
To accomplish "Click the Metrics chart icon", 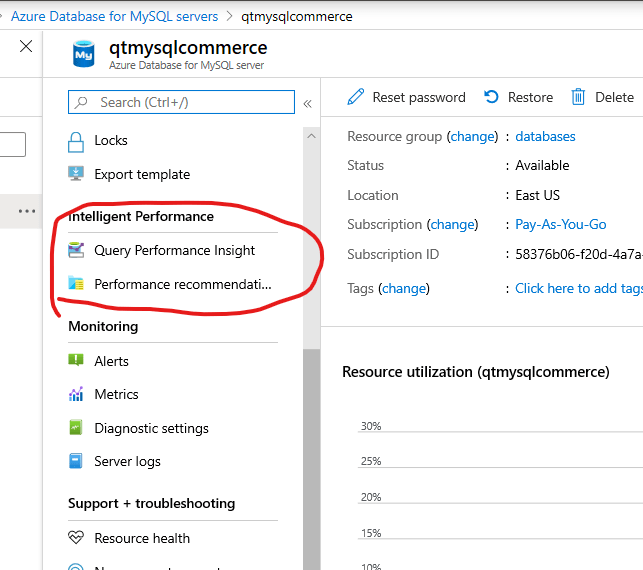I will 76,394.
